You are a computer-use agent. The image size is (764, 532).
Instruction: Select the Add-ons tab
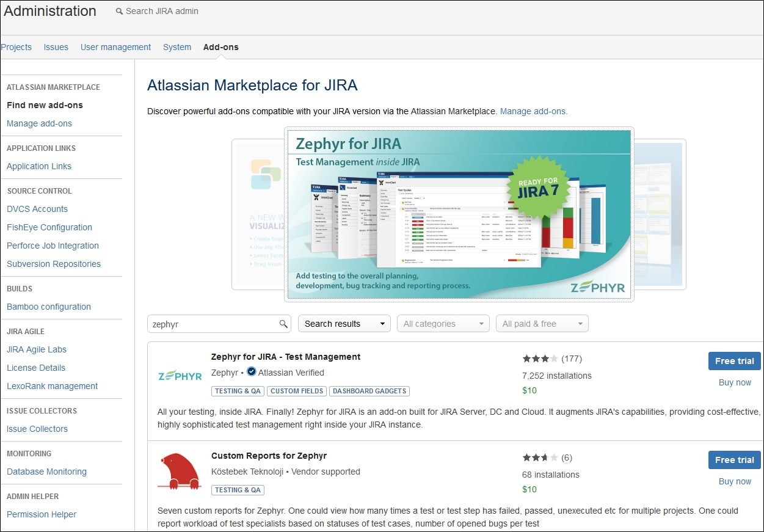pos(221,47)
